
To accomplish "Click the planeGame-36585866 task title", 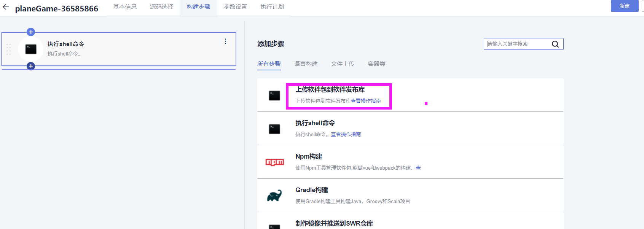I will (x=57, y=8).
